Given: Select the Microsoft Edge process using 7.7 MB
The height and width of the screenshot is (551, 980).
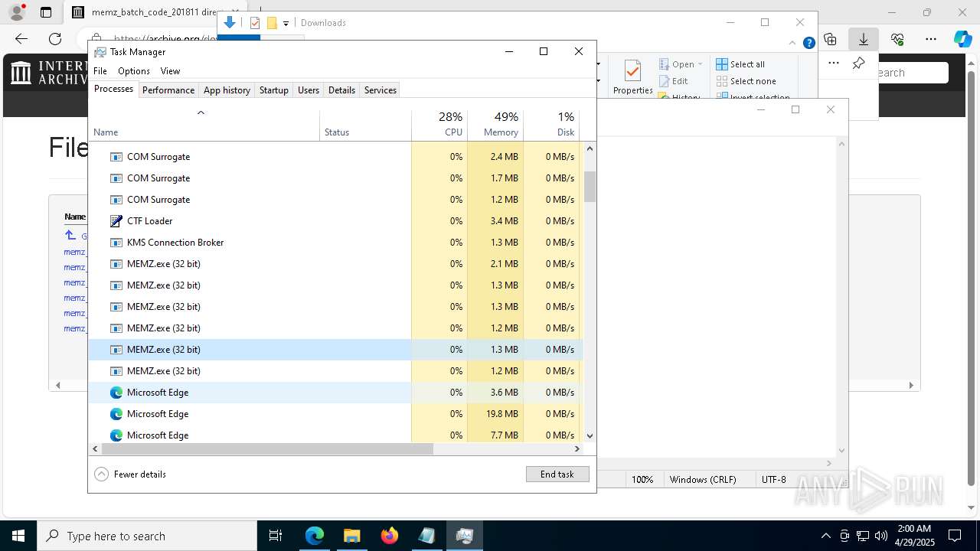Looking at the screenshot, I should point(335,435).
